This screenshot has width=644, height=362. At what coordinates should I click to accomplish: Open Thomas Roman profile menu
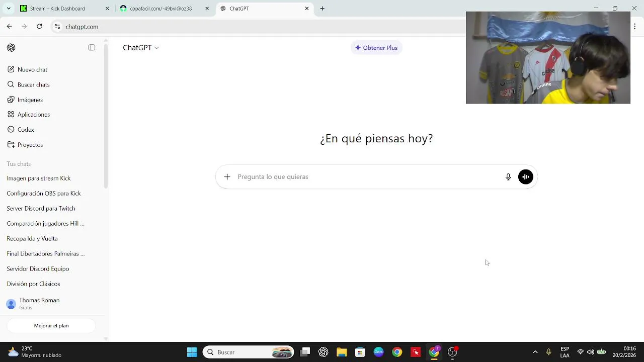coord(50,304)
